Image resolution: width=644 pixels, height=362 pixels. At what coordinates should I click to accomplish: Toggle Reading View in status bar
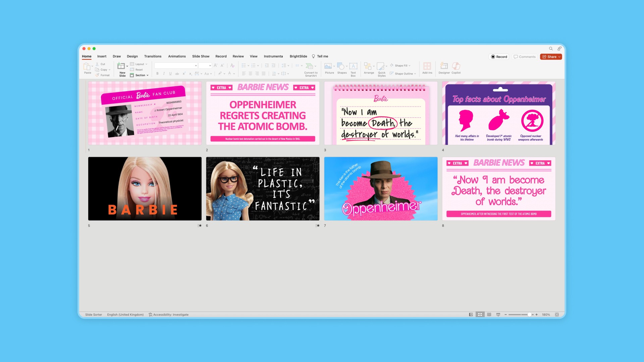tap(489, 315)
